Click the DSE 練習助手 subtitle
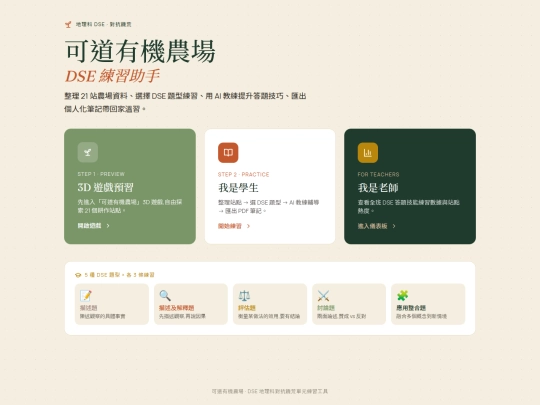This screenshot has height=405, width=540. [112, 76]
